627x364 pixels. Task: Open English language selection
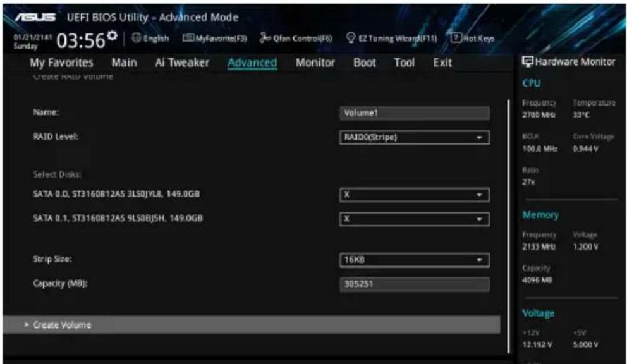(150, 38)
